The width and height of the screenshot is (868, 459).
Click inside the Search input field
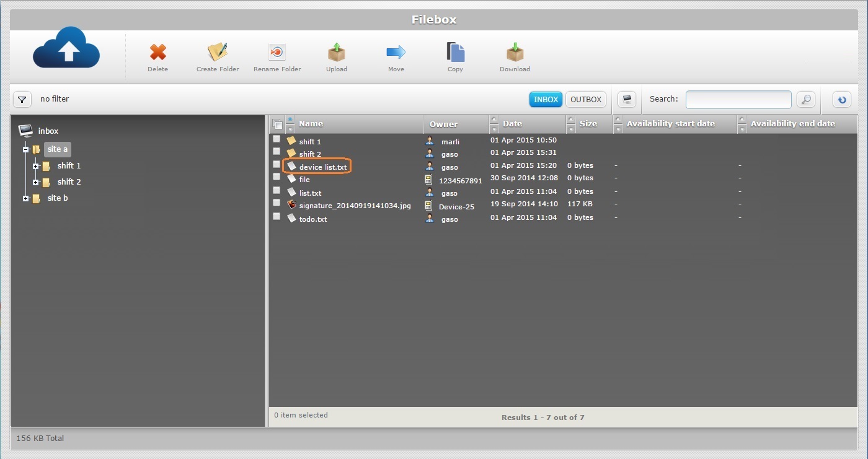(x=738, y=99)
